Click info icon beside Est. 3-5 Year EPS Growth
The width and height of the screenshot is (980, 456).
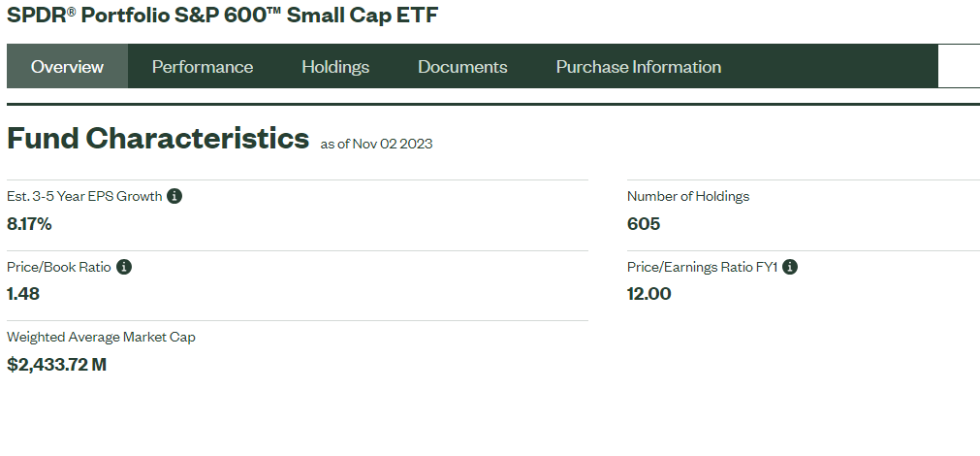click(x=174, y=196)
